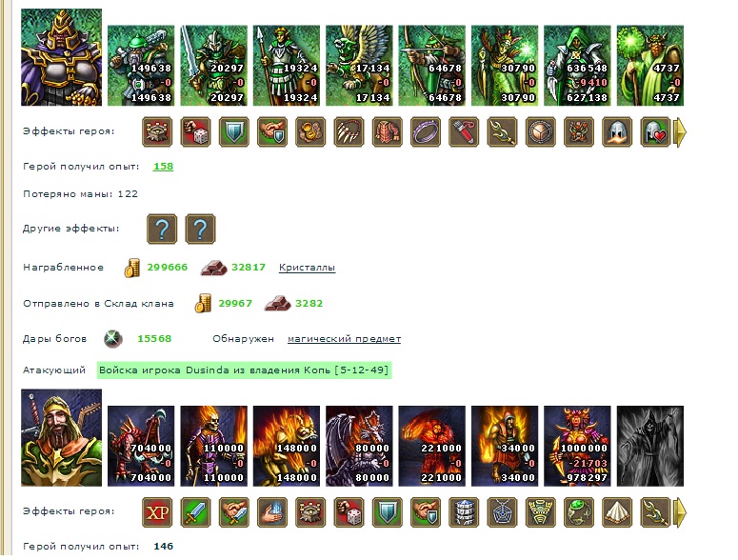Expand more effects arrow in attacker's row

(x=681, y=512)
